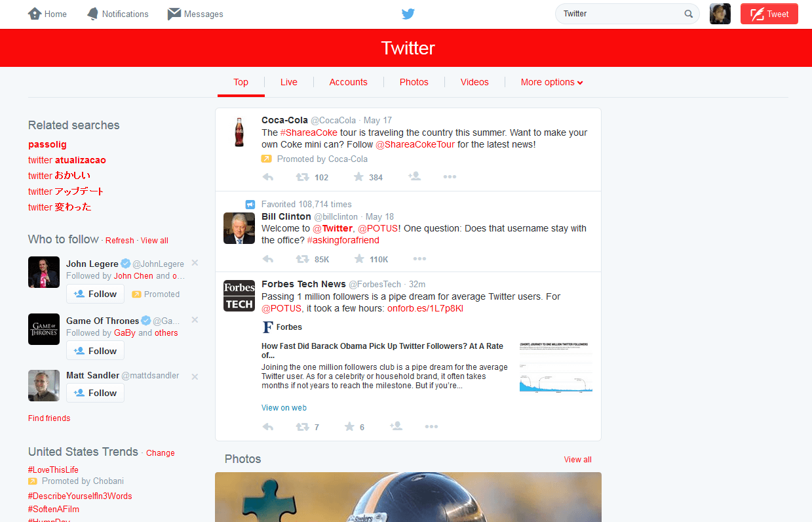Retweet Bill Clinton's tweet
Screen dimensions: 812x522
tap(302, 259)
